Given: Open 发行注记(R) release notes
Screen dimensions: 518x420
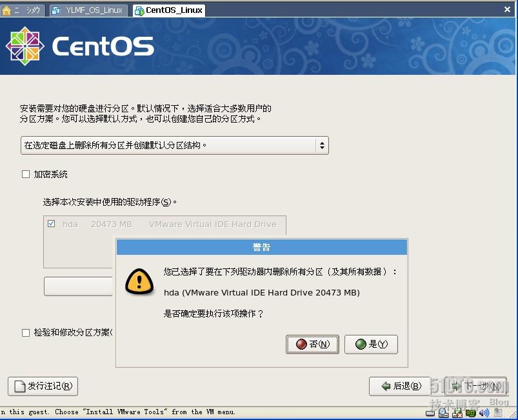Looking at the screenshot, I should coord(43,386).
